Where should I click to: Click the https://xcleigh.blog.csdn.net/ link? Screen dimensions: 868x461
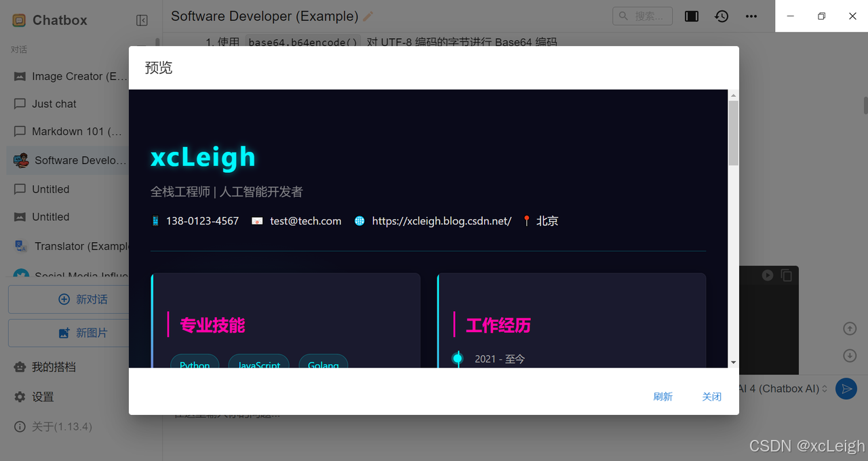441,221
